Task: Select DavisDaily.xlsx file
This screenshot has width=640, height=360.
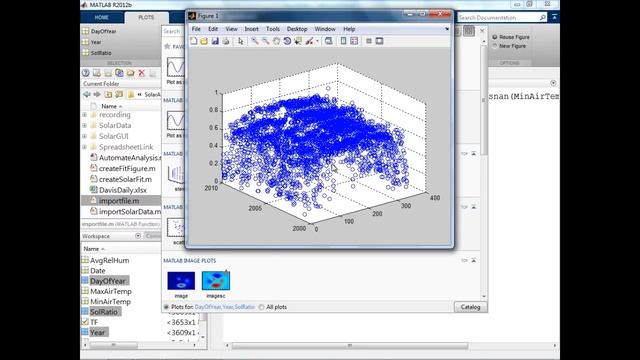Action: pos(121,190)
